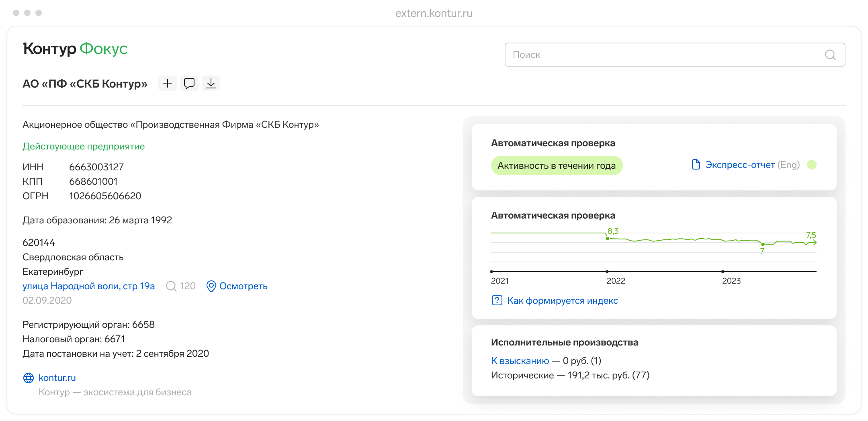
Task: Click the question mark help icon
Action: [x=497, y=300]
